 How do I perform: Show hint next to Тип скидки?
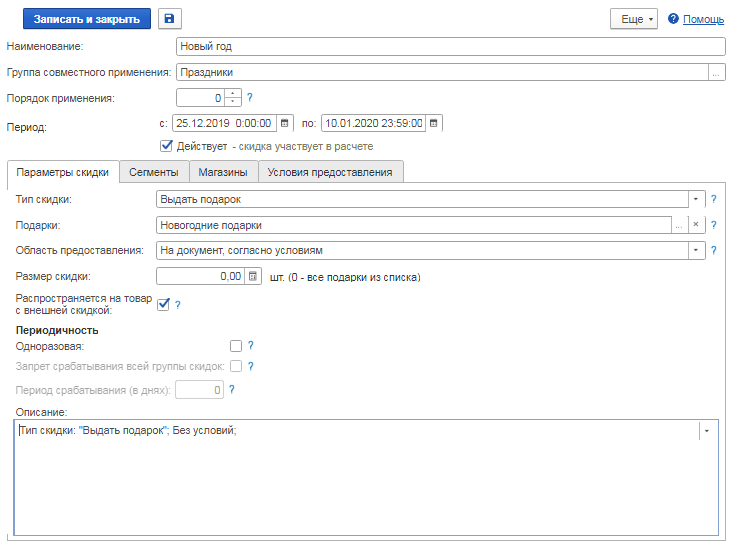(714, 199)
